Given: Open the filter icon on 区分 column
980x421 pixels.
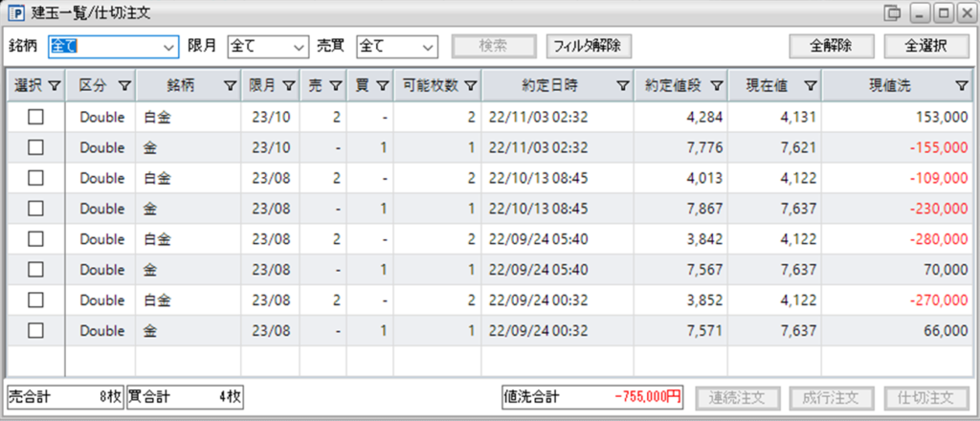Looking at the screenshot, I should tap(124, 87).
